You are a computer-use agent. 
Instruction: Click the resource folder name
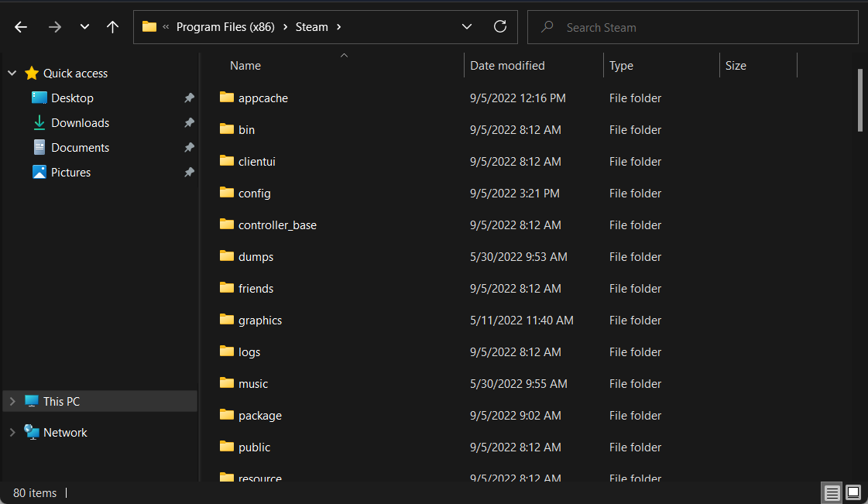(x=260, y=478)
